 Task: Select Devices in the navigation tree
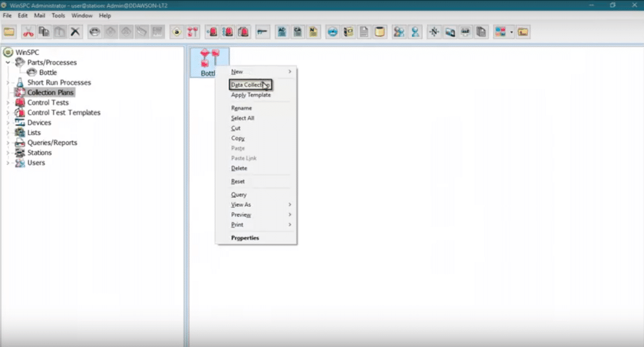click(x=39, y=123)
